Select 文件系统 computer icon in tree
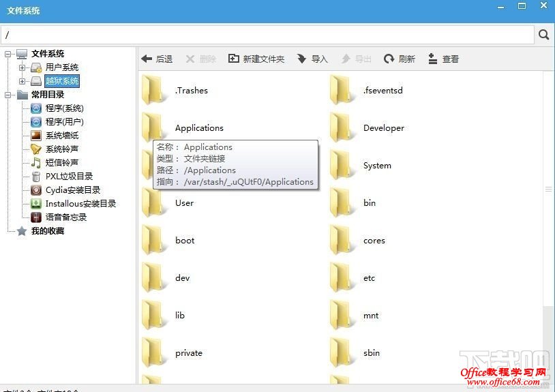Screen dimensions: 555x392 tap(22, 54)
